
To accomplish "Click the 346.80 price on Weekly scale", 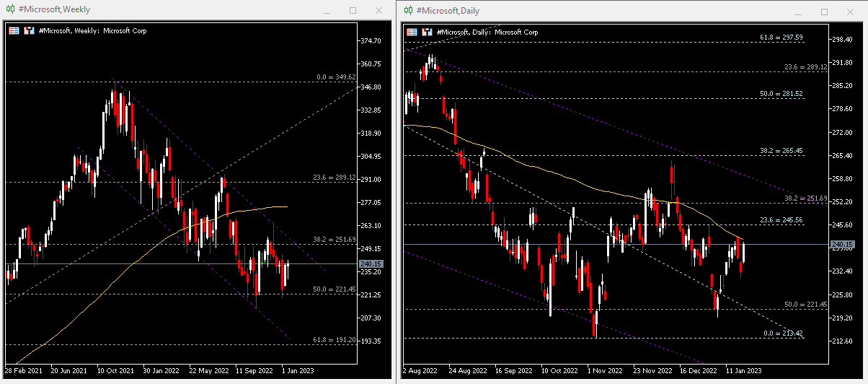I will [371, 87].
